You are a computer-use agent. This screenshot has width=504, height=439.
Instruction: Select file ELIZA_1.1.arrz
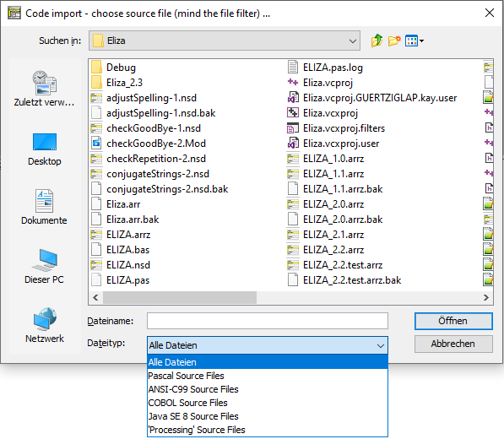333,174
